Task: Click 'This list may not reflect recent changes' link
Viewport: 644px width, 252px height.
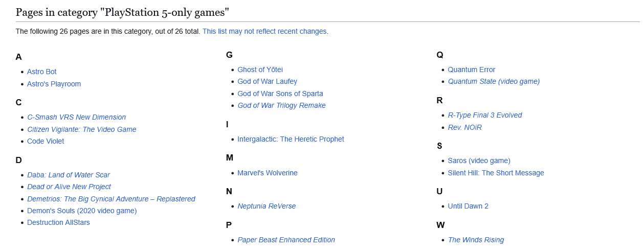Action: 264,31
